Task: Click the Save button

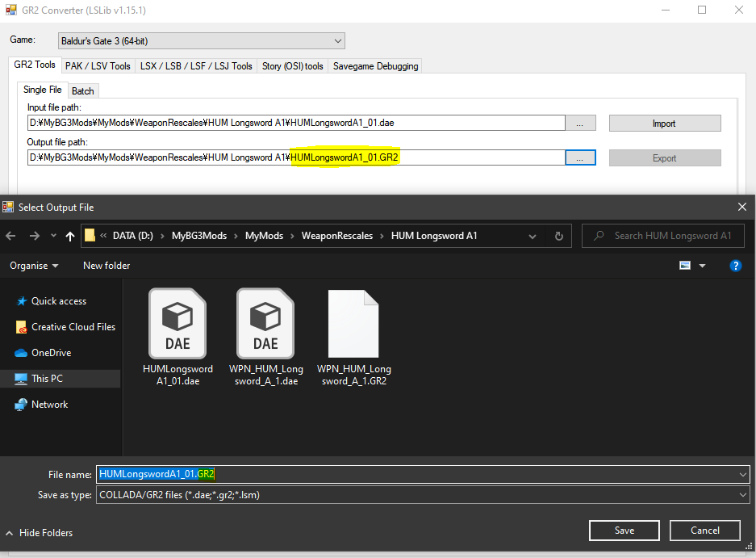Action: [x=624, y=531]
